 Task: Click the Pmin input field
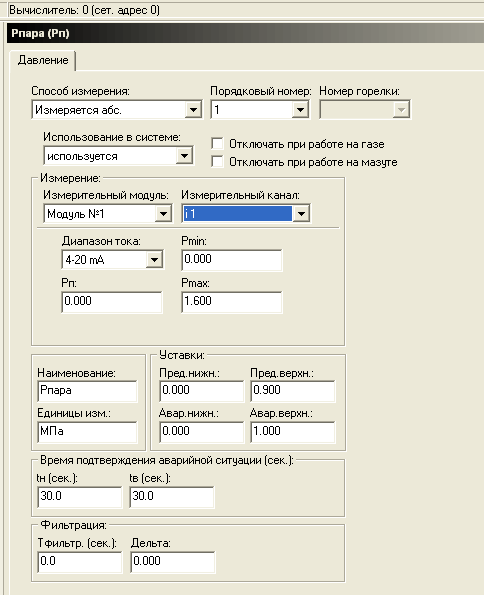tap(232, 260)
